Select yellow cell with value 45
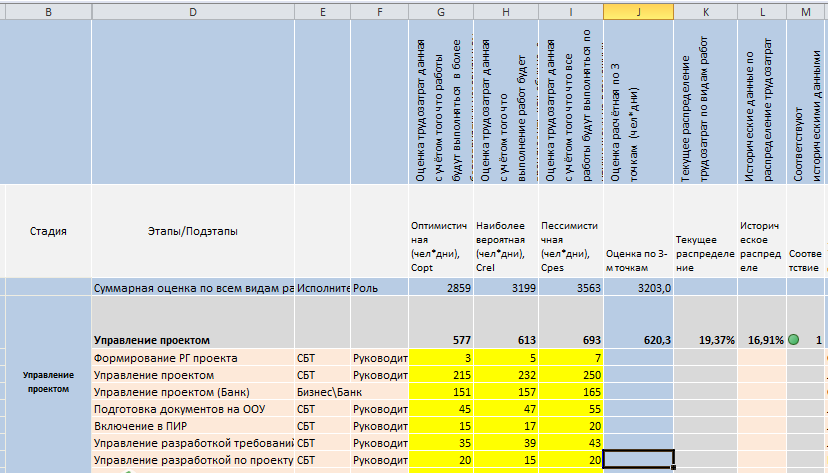 point(441,409)
